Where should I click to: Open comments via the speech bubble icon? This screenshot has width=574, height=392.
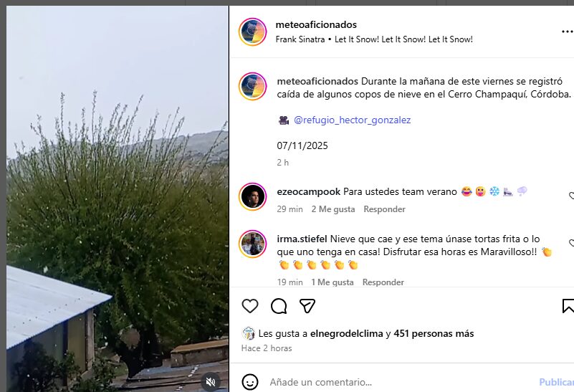[279, 306]
